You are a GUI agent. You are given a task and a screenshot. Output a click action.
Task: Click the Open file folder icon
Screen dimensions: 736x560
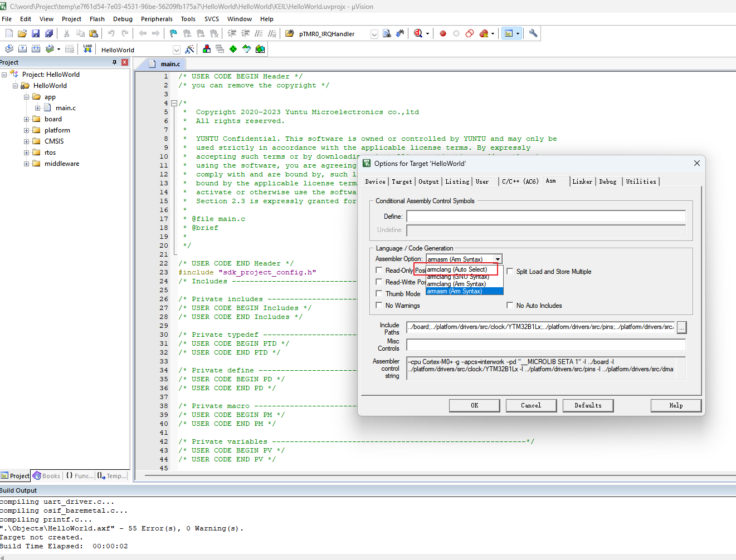pyautogui.click(x=22, y=33)
